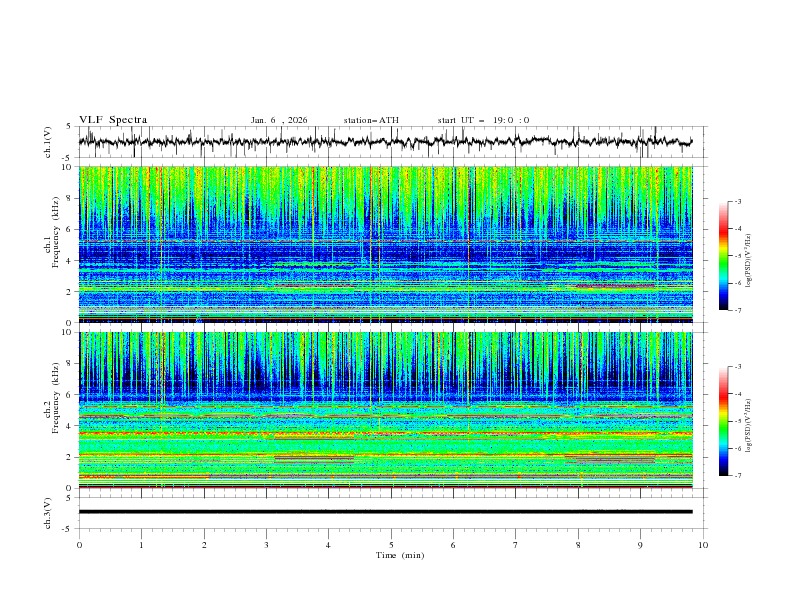
Task: Click time axis tick label "7"
Action: [x=516, y=545]
